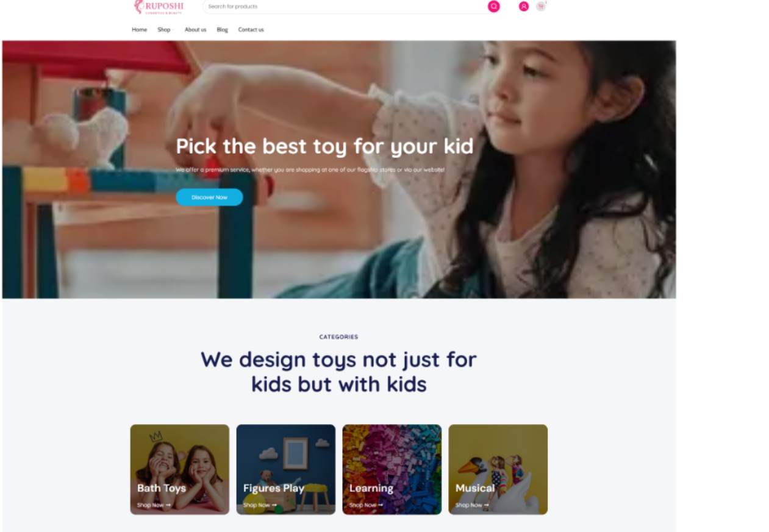769x532 pixels.
Task: Open the About us page
Action: 195,29
